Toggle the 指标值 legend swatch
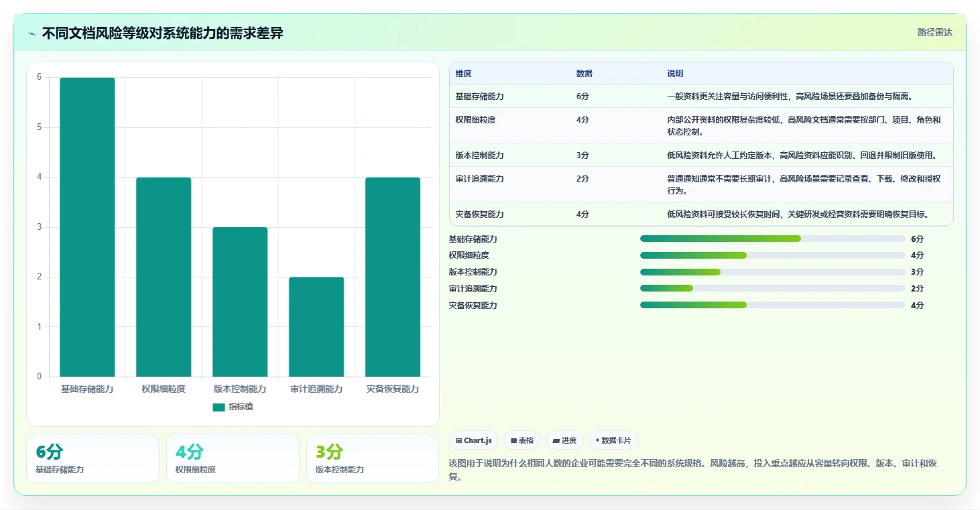980x510 pixels. point(219,407)
